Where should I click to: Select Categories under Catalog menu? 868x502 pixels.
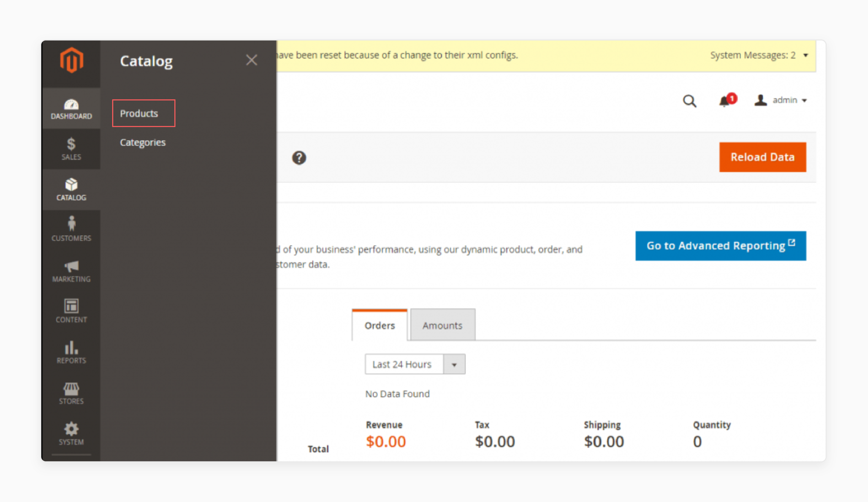142,142
